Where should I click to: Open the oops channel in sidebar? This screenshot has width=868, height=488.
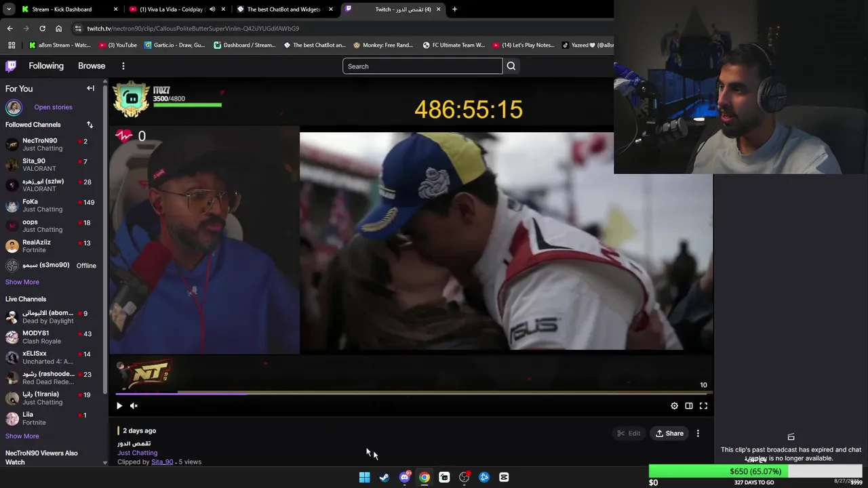tap(51, 226)
